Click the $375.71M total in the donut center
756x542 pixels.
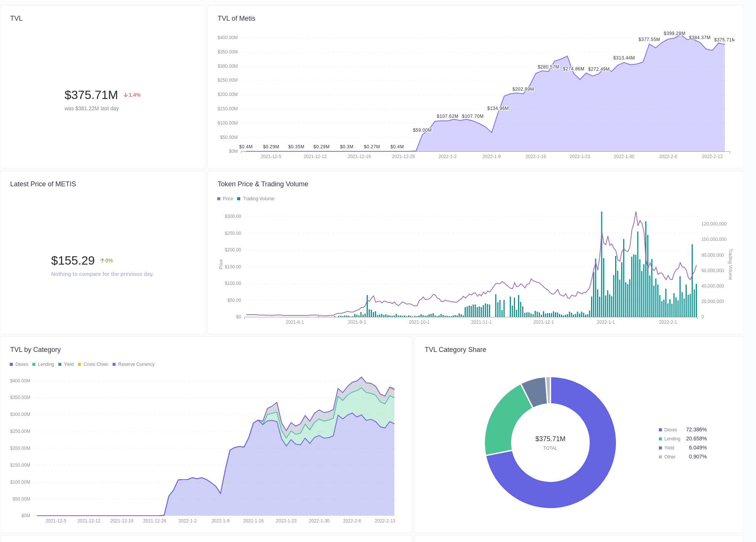point(550,438)
